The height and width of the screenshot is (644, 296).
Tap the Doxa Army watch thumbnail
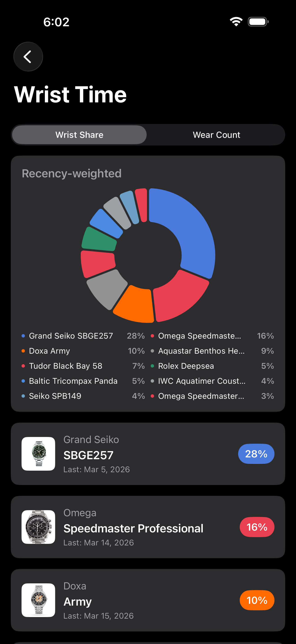(38, 600)
